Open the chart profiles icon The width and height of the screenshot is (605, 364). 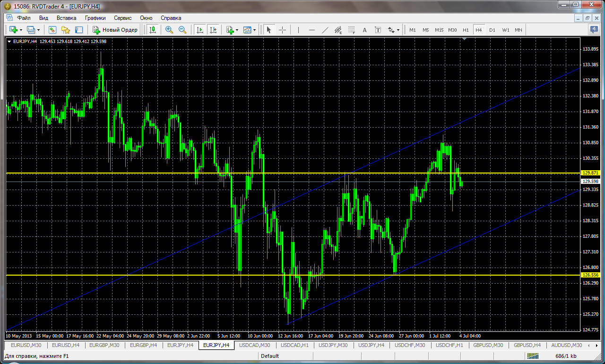(x=31, y=30)
